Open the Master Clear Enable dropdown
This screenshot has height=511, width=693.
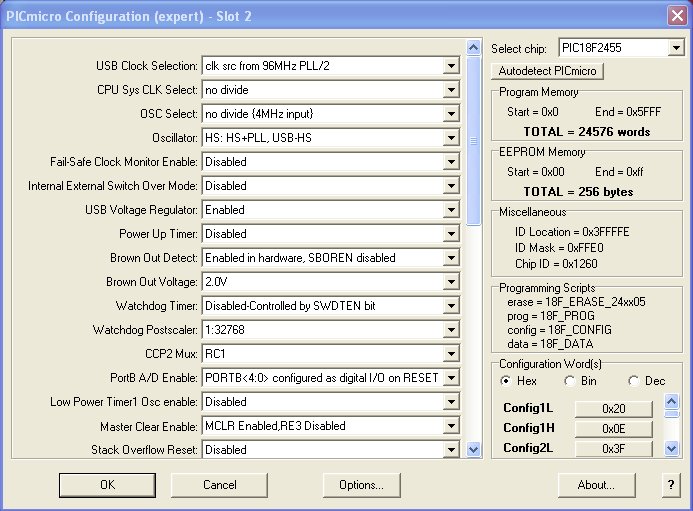point(451,426)
